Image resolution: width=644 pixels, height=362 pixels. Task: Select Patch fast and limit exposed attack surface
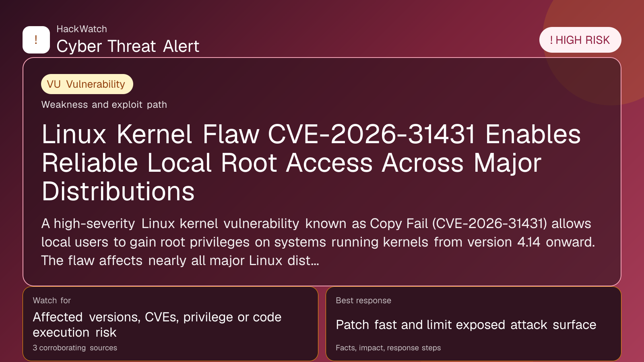(x=466, y=325)
